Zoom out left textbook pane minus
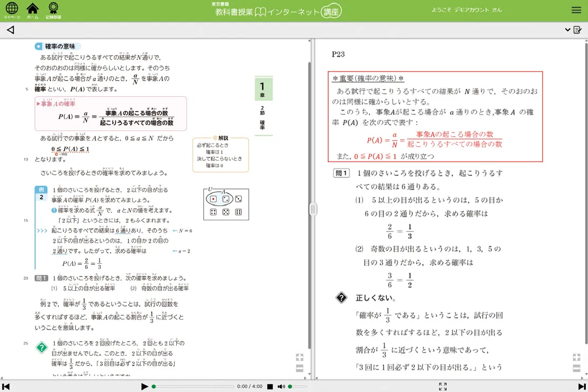 pos(300,368)
